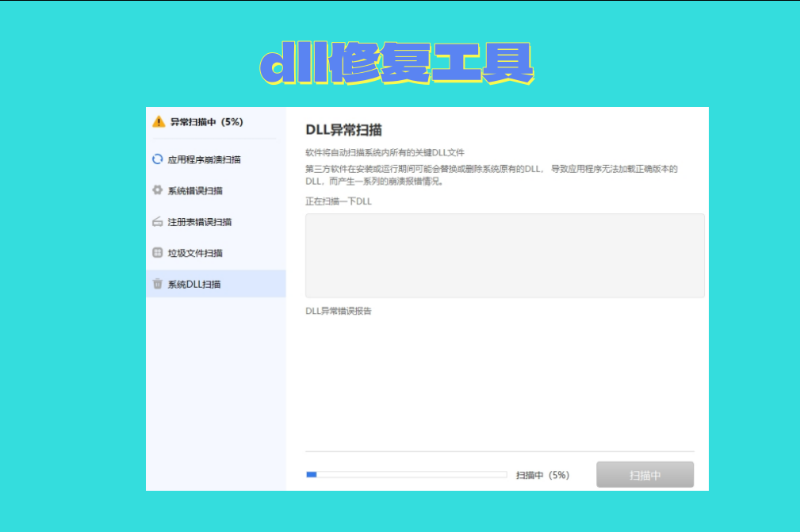Image resolution: width=800 pixels, height=532 pixels.
Task: Switch to 垃圾文件扫描 section
Action: tap(216, 253)
